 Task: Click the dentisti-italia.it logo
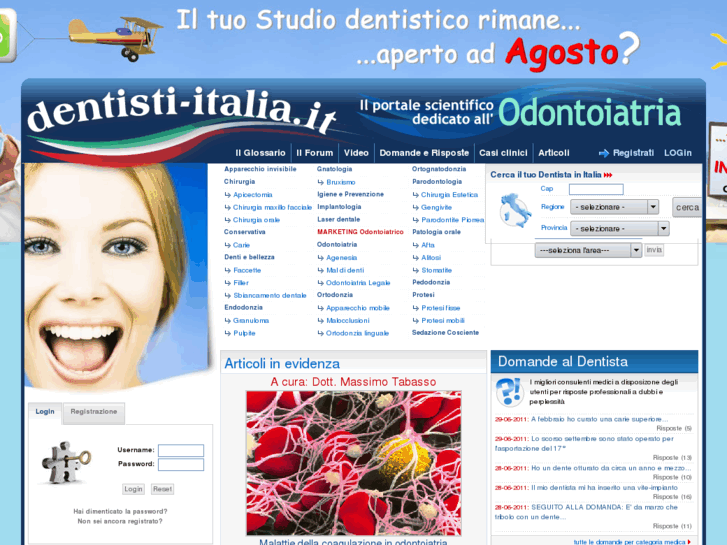(x=182, y=109)
